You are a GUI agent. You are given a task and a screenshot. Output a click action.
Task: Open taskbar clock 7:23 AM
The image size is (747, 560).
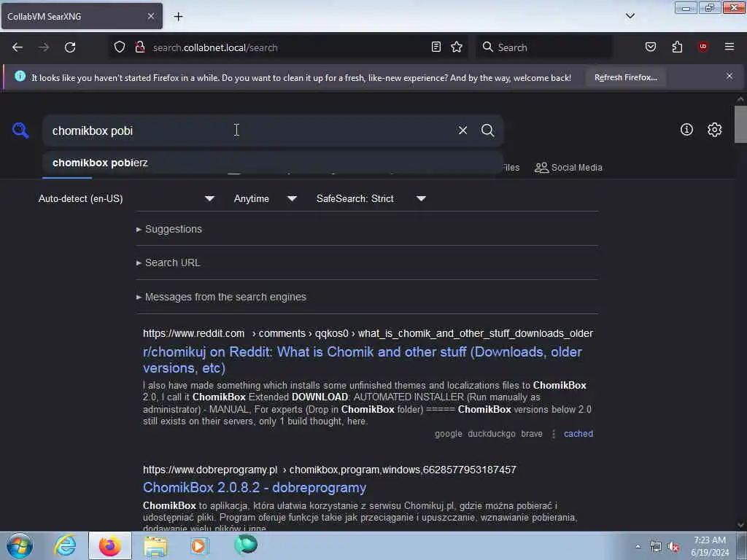point(710,546)
